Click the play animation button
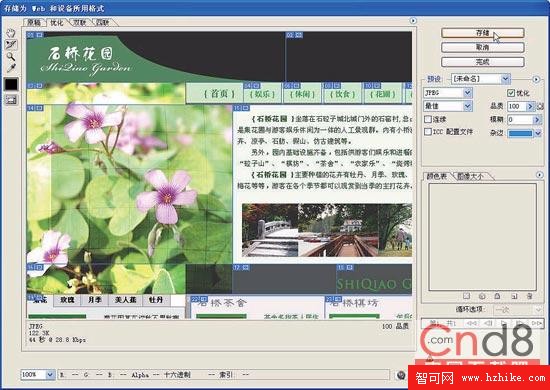550x390 pixels. pyautogui.click(x=504, y=323)
